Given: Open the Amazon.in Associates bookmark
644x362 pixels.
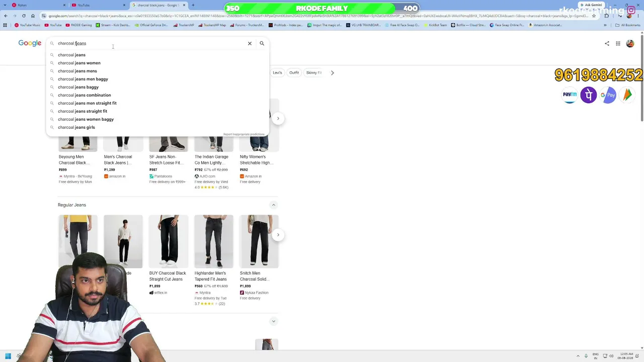Looking at the screenshot, I should pos(545,25).
